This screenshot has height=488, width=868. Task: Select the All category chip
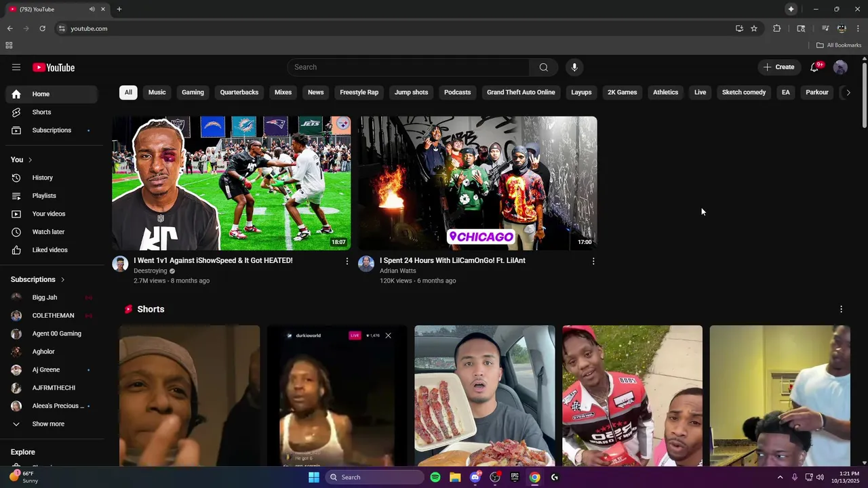pyautogui.click(x=128, y=92)
